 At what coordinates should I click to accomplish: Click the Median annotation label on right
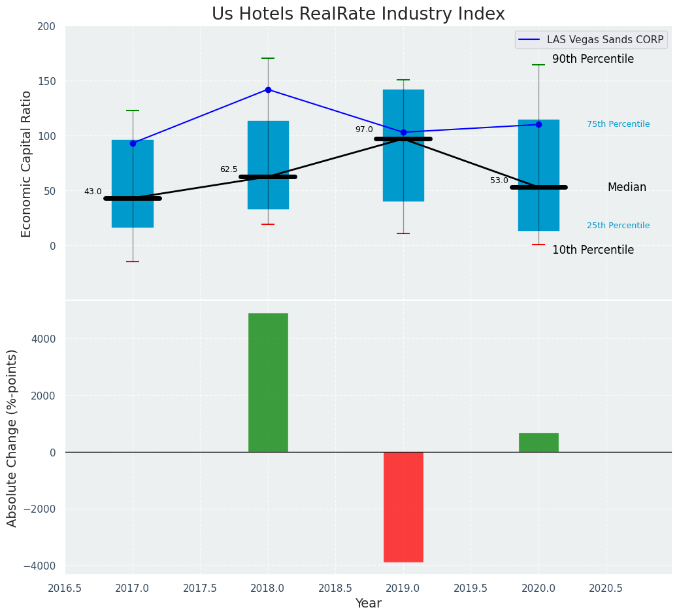(x=627, y=188)
